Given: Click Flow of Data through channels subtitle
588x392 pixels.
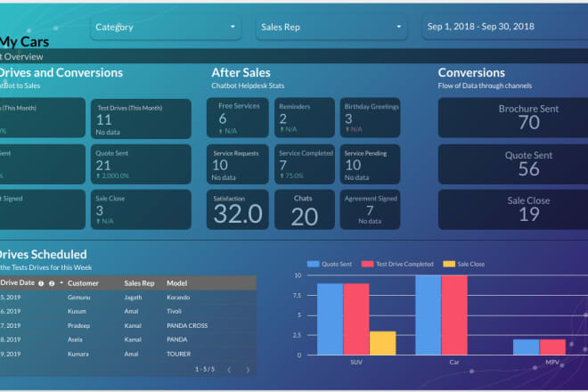Looking at the screenshot, I should click(x=485, y=86).
